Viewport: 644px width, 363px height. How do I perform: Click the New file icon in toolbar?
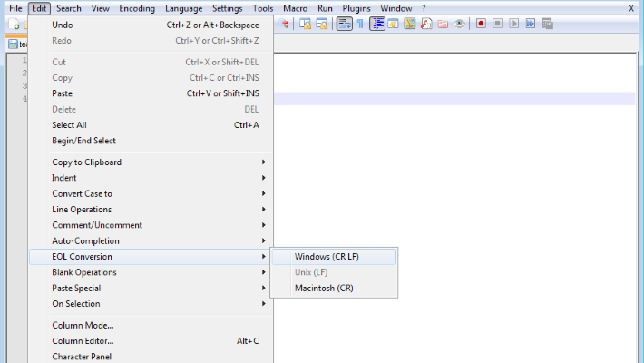pos(14,24)
